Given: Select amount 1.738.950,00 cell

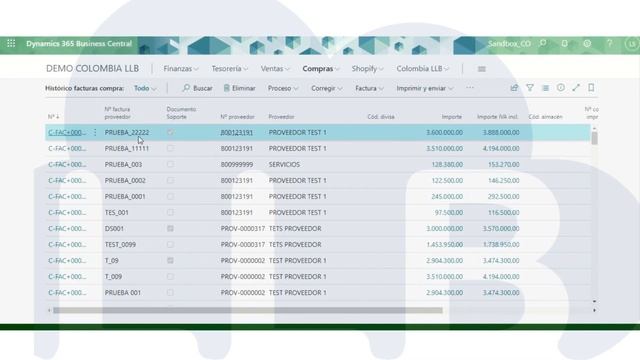Looking at the screenshot, I should (x=501, y=244).
